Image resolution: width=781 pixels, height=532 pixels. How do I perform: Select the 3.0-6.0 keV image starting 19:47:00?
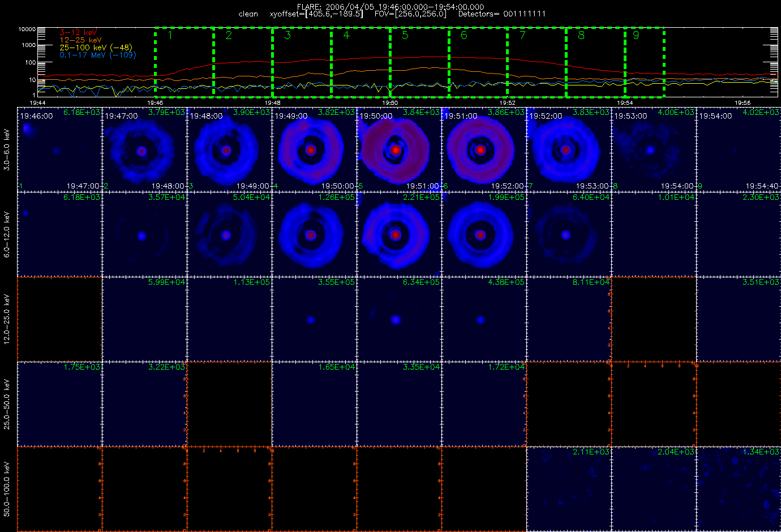(144, 149)
